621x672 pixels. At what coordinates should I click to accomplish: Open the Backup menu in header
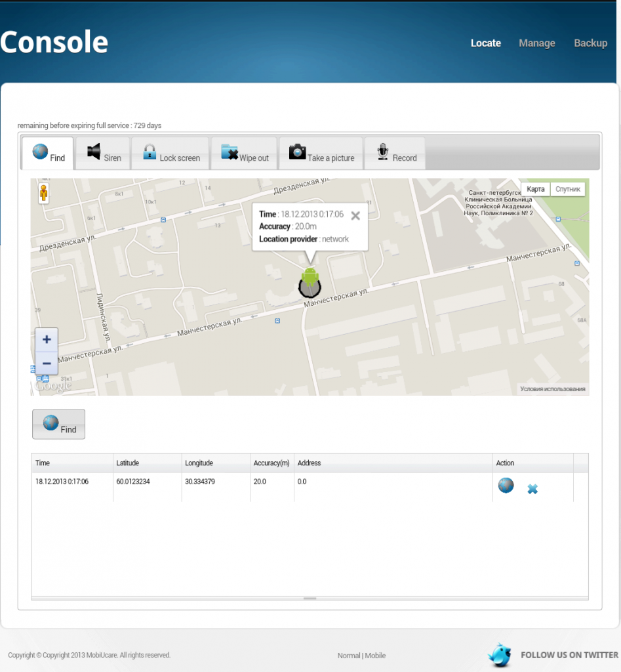[590, 43]
